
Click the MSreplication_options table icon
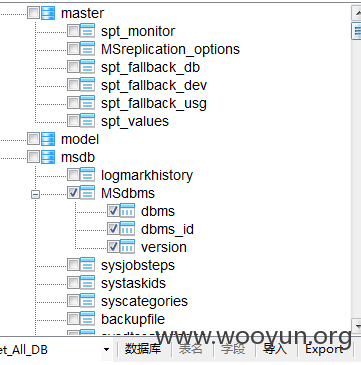(x=88, y=49)
